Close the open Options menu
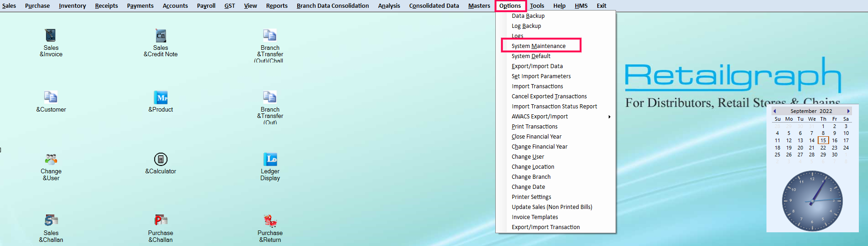868x246 pixels. (510, 6)
